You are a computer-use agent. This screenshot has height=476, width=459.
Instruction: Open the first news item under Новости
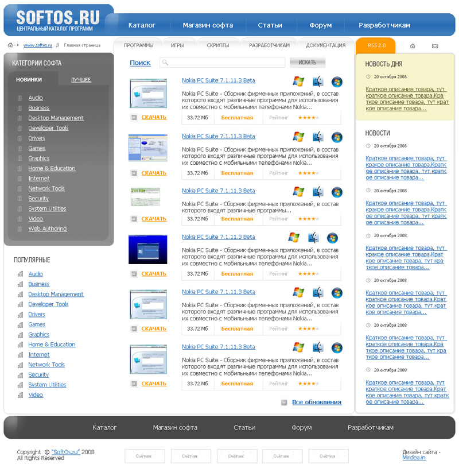pyautogui.click(x=406, y=168)
